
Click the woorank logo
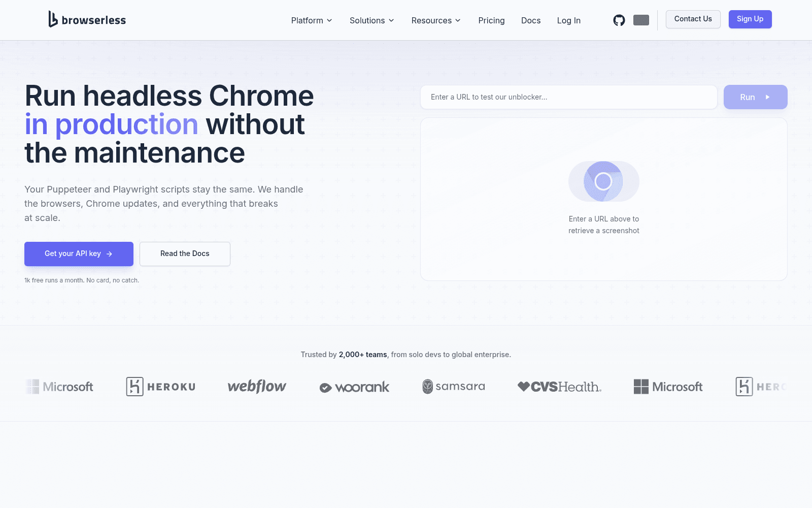(354, 387)
